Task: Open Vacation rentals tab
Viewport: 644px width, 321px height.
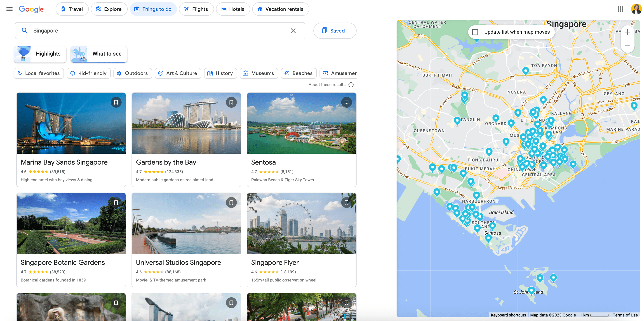Action: click(x=280, y=9)
